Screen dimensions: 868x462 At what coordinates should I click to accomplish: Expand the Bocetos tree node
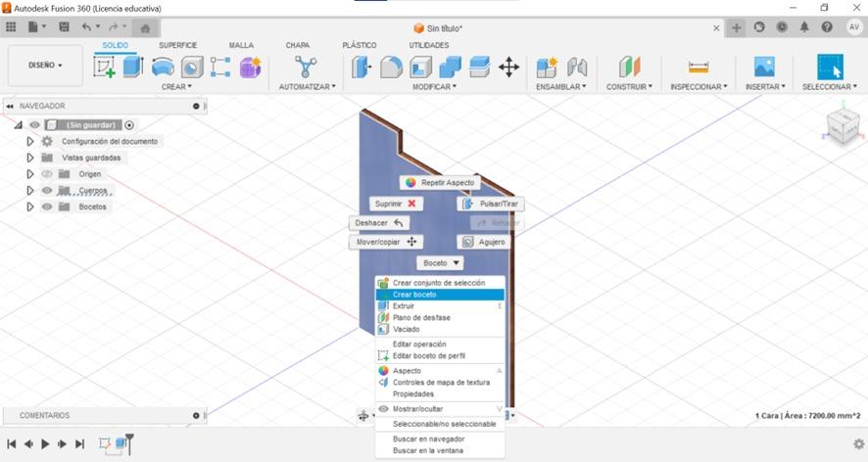(30, 207)
